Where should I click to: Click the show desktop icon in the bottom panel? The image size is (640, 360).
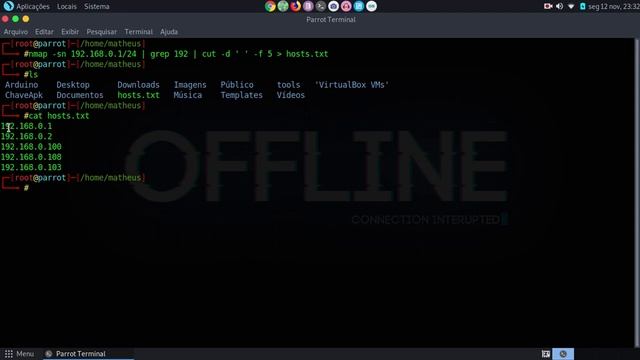tap(546, 354)
